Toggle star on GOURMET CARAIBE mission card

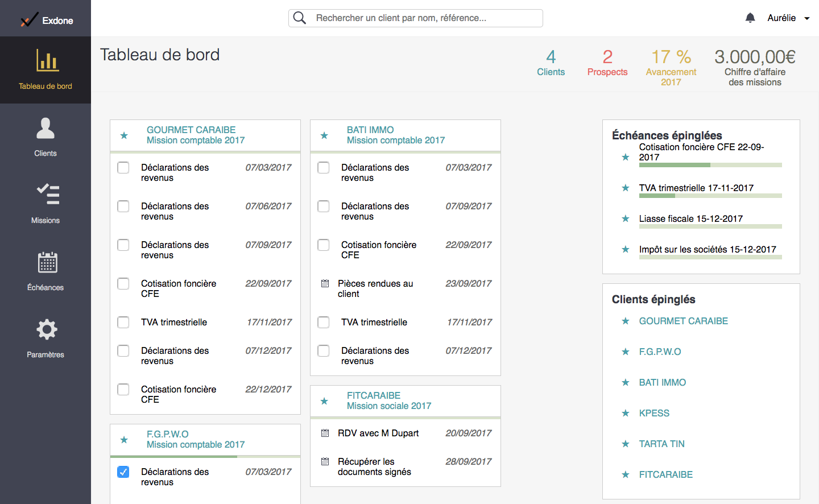point(124,135)
